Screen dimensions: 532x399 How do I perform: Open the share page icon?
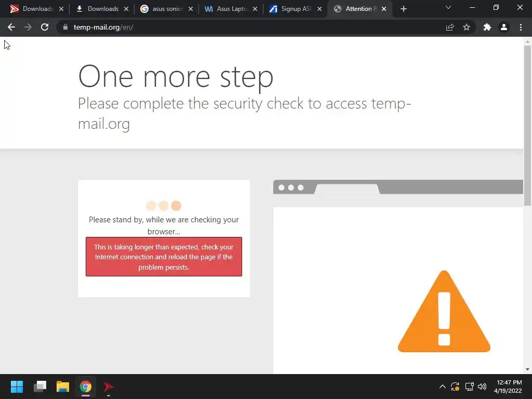(450, 27)
